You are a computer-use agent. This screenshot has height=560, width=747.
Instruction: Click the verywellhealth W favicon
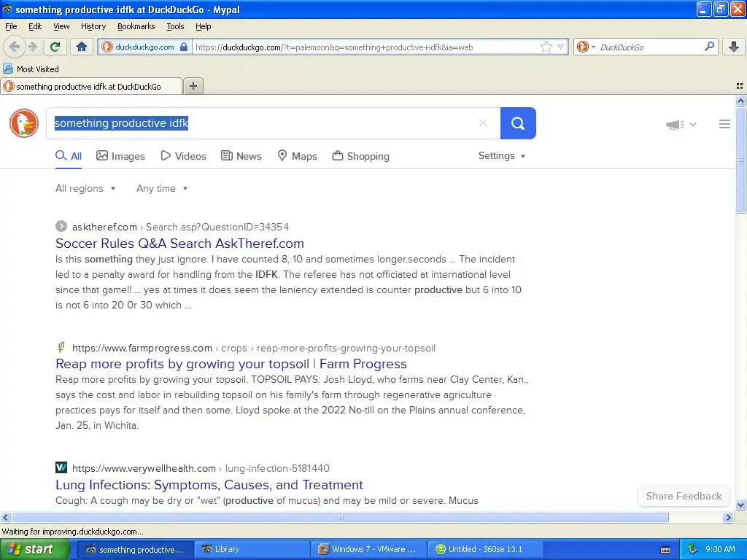click(61, 467)
